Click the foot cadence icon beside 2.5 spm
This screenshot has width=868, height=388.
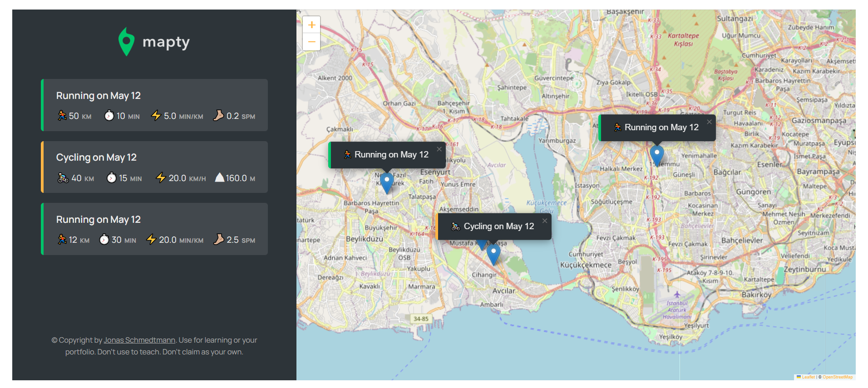219,239
